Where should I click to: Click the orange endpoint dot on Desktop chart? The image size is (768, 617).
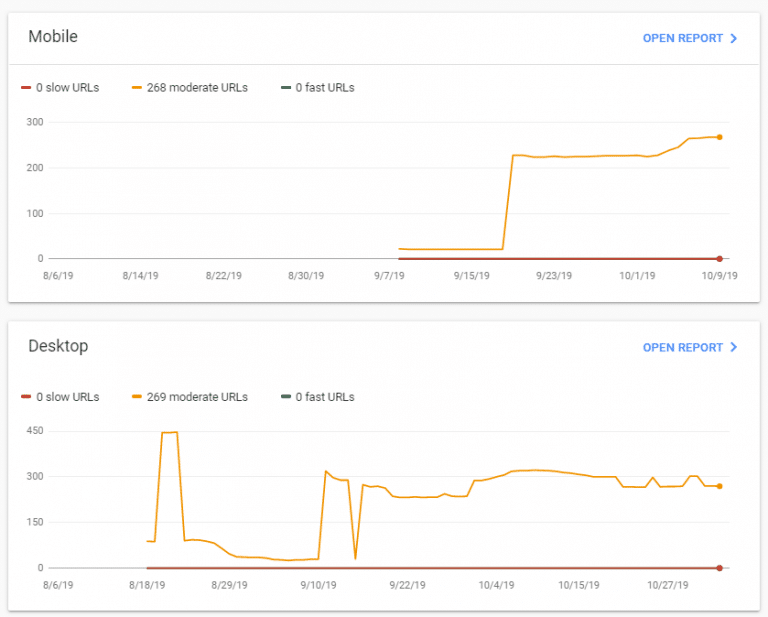[719, 486]
